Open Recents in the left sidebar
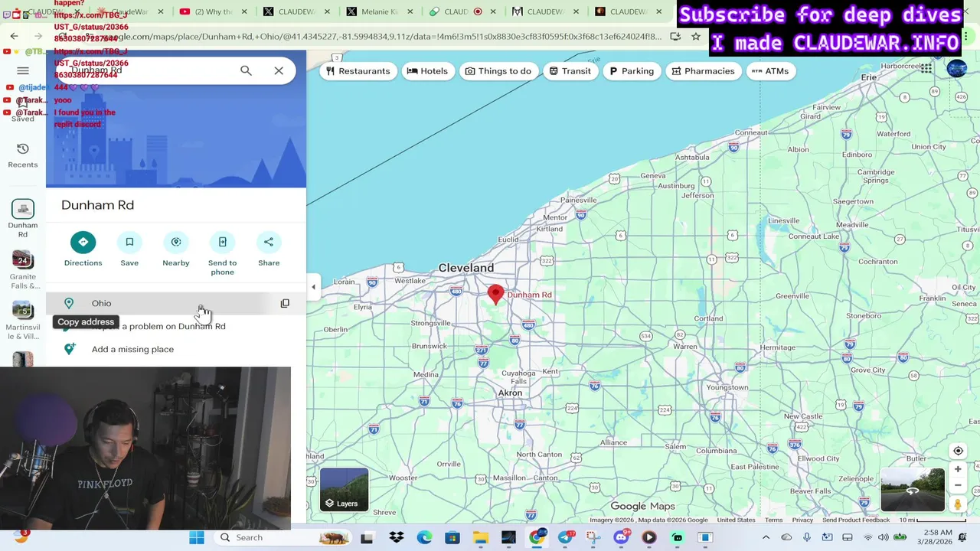The image size is (980, 551). pyautogui.click(x=23, y=155)
